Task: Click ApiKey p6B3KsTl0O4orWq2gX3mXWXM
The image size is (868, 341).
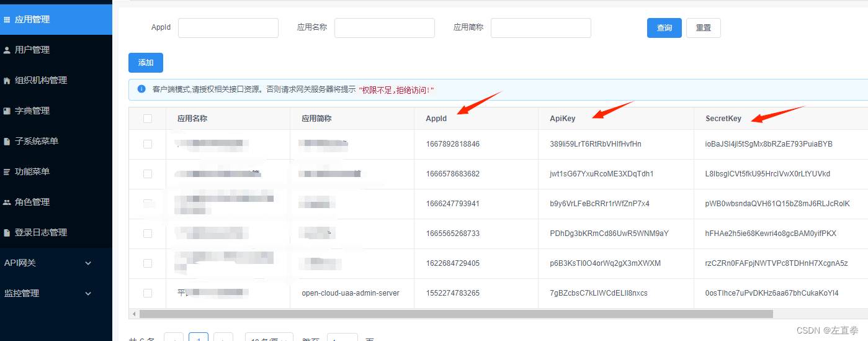Action: [606, 263]
